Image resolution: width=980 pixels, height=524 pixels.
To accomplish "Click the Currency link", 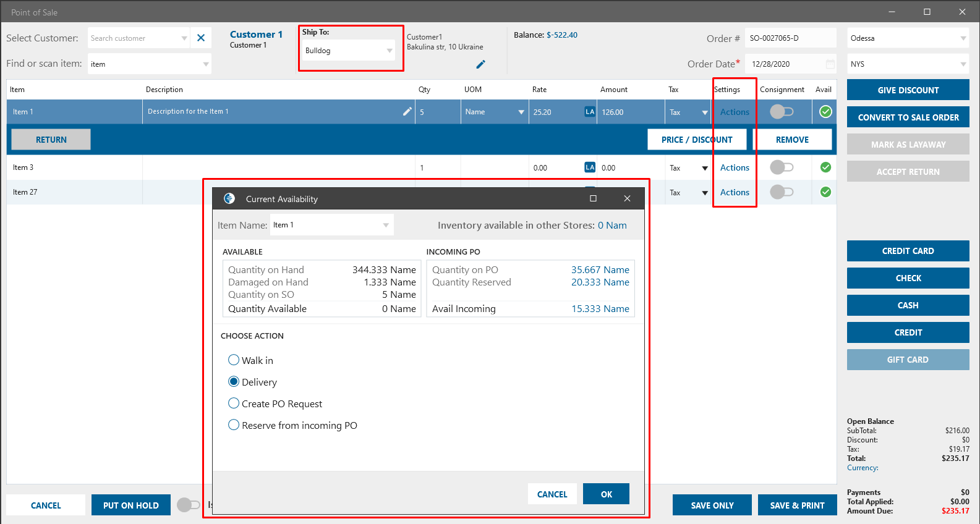I will [x=863, y=468].
